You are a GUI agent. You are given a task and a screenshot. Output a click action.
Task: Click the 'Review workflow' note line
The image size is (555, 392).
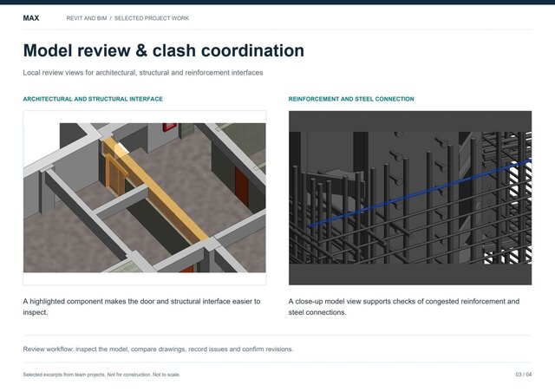point(158,350)
